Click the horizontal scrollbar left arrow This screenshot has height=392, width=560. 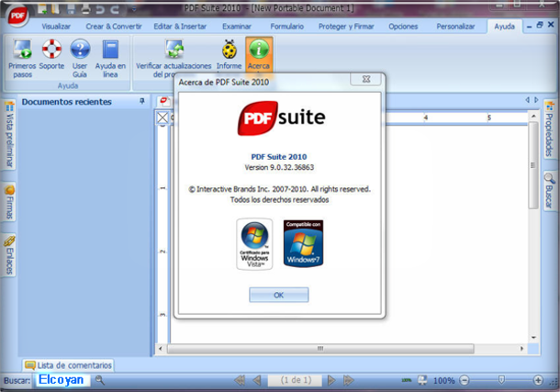161,349
